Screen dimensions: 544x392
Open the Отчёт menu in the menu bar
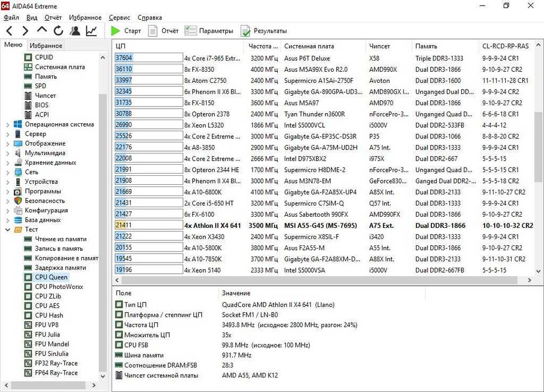tap(53, 17)
